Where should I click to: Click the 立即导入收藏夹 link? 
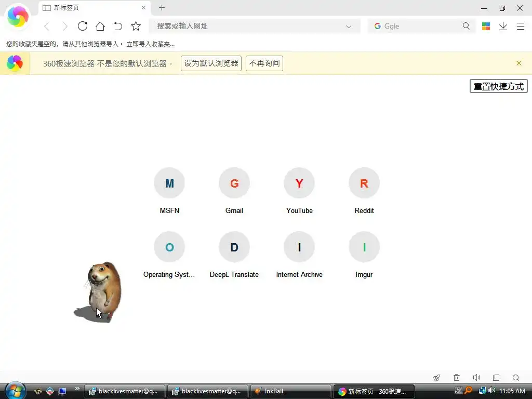coord(150,44)
